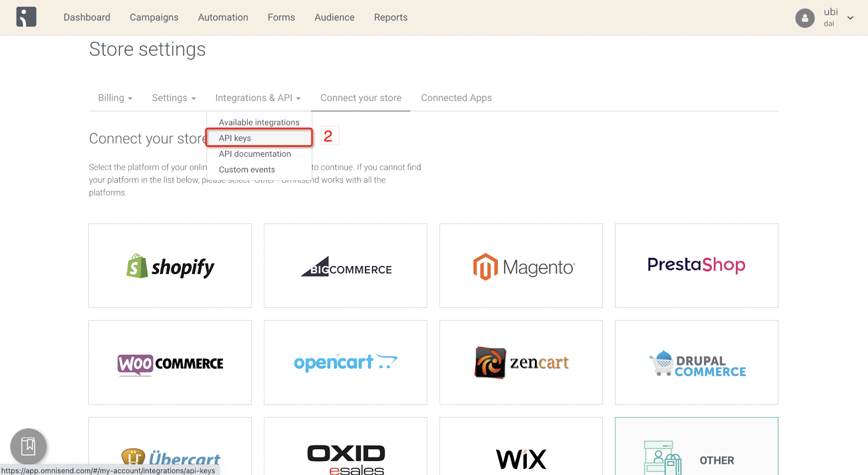This screenshot has height=475, width=868.
Task: Select the OTHER platform card
Action: click(x=697, y=446)
